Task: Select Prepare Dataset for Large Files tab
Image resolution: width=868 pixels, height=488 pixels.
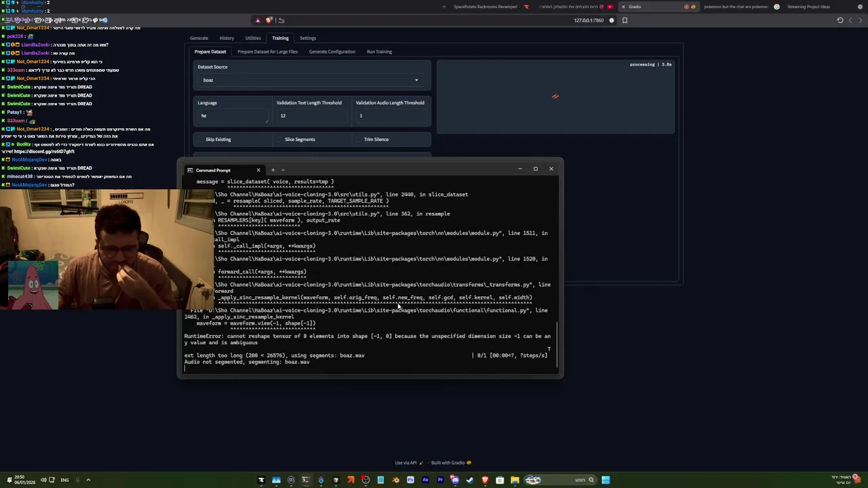Action: 267,52
